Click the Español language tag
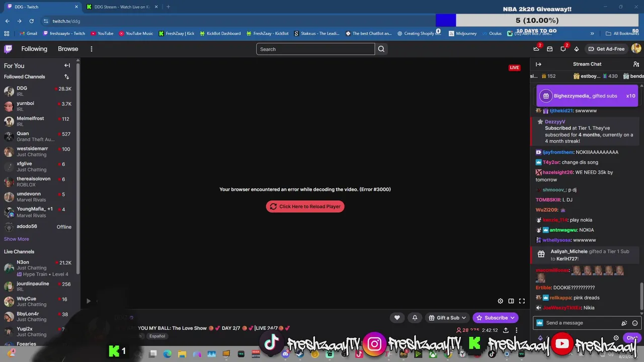644x362 pixels. pyautogui.click(x=157, y=336)
